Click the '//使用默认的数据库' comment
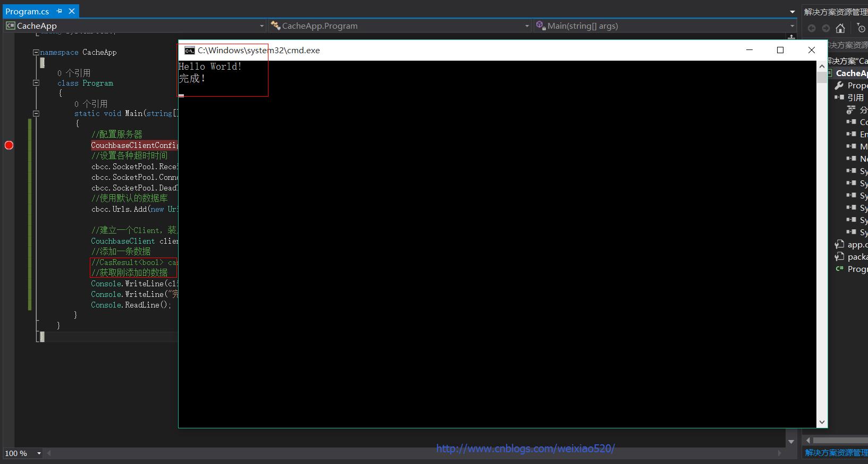This screenshot has height=464, width=868. (x=129, y=198)
